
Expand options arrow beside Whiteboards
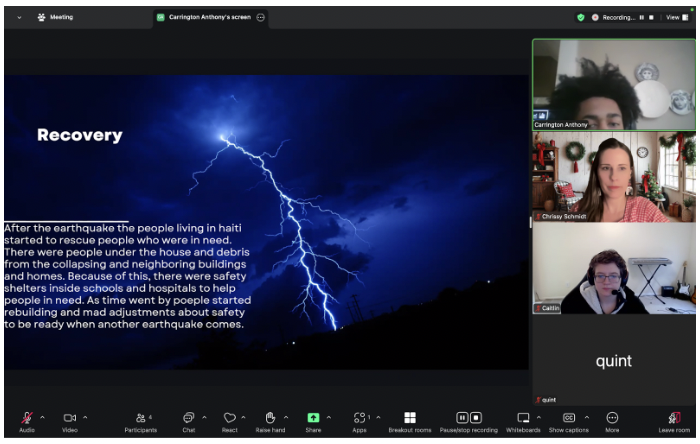click(539, 418)
